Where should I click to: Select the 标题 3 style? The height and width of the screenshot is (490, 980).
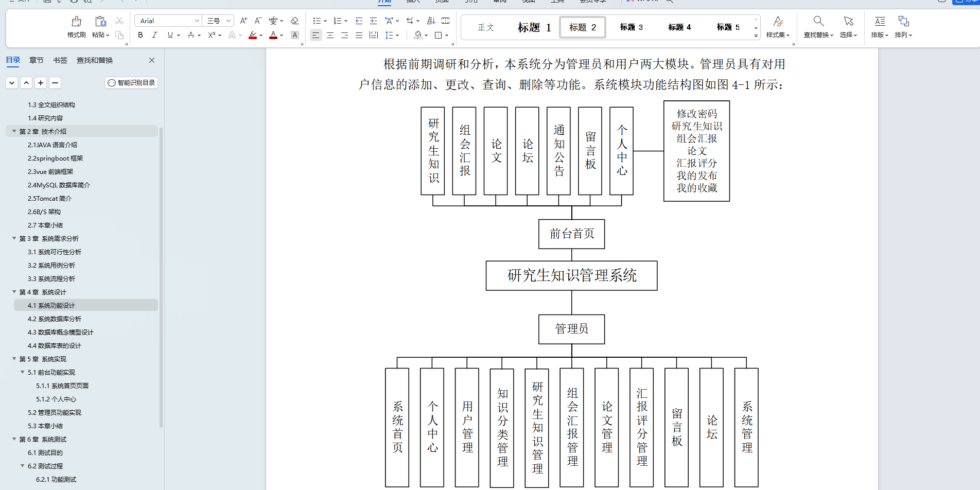[632, 27]
